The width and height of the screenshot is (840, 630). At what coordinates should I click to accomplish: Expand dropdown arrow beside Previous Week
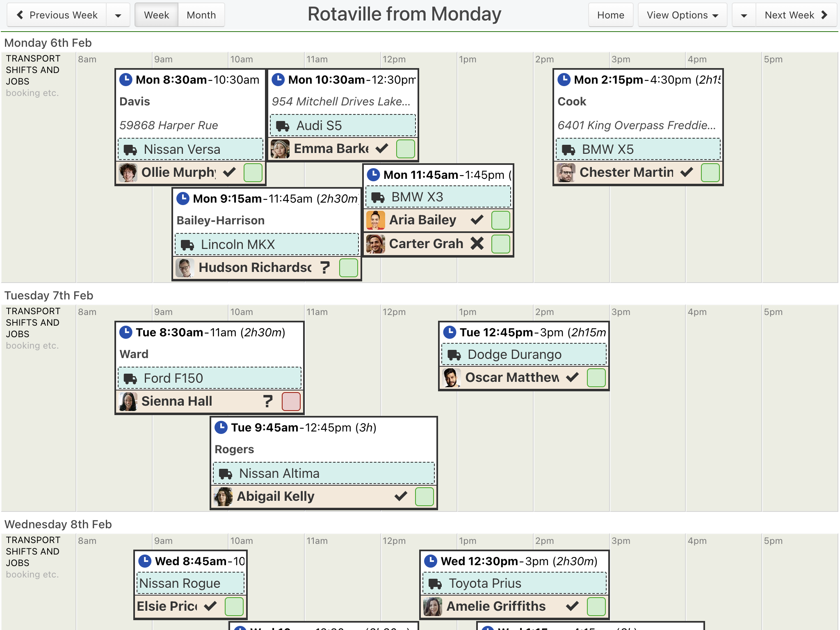(x=118, y=15)
